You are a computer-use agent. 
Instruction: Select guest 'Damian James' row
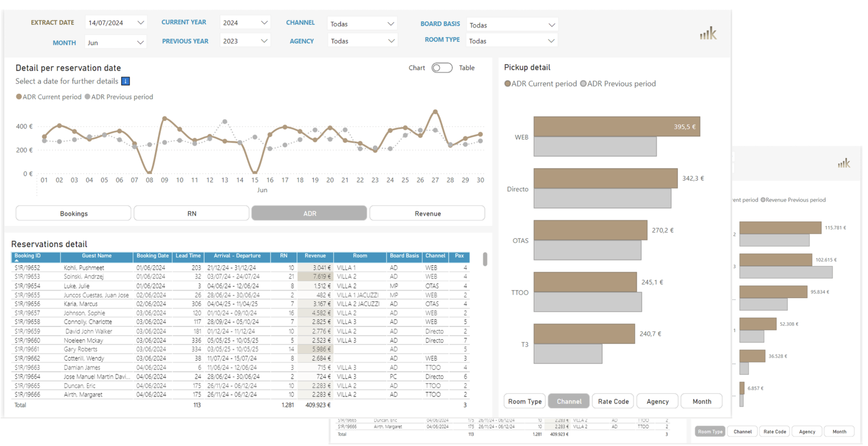click(x=240, y=367)
